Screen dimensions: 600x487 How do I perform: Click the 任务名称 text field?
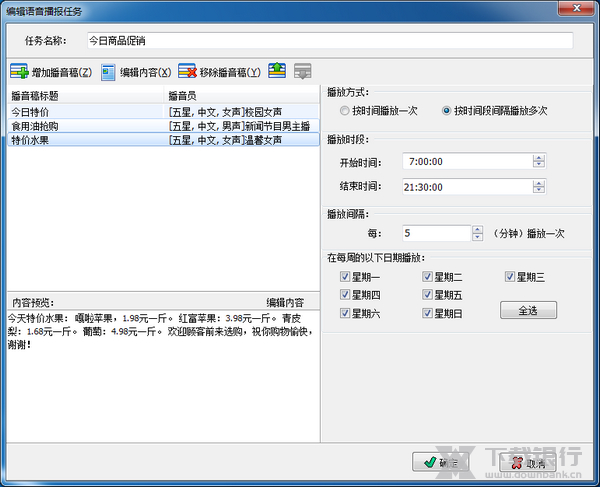click(x=329, y=41)
